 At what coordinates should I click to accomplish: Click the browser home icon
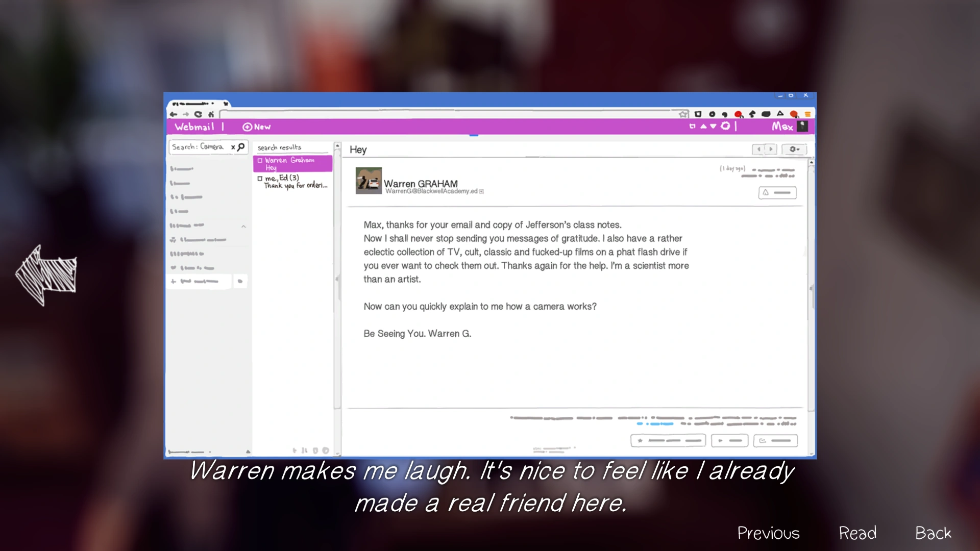(x=211, y=114)
